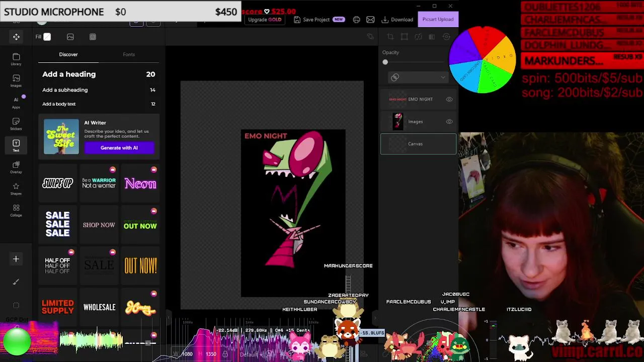Click the flip icon in right toolbar
The image size is (644, 362).
click(418, 37)
